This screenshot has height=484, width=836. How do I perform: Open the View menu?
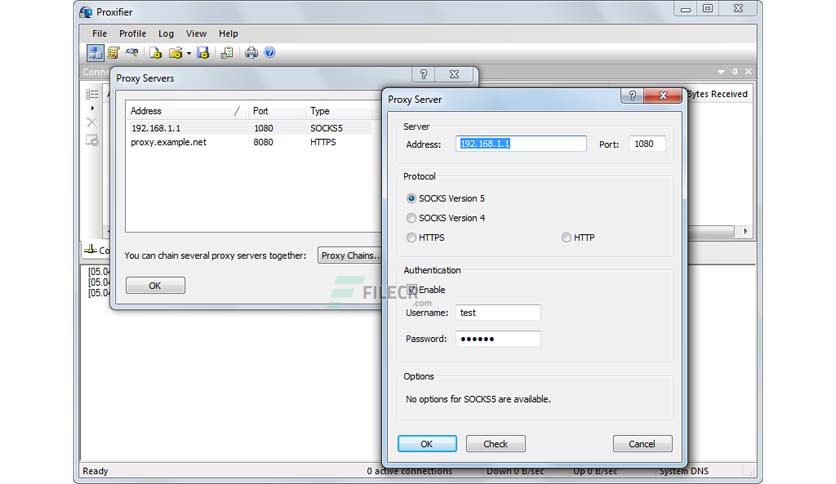196,34
